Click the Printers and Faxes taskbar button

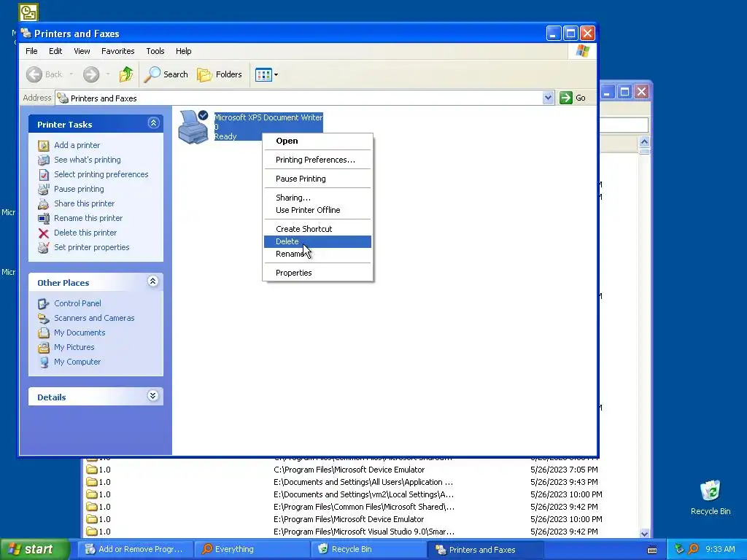(x=486, y=550)
